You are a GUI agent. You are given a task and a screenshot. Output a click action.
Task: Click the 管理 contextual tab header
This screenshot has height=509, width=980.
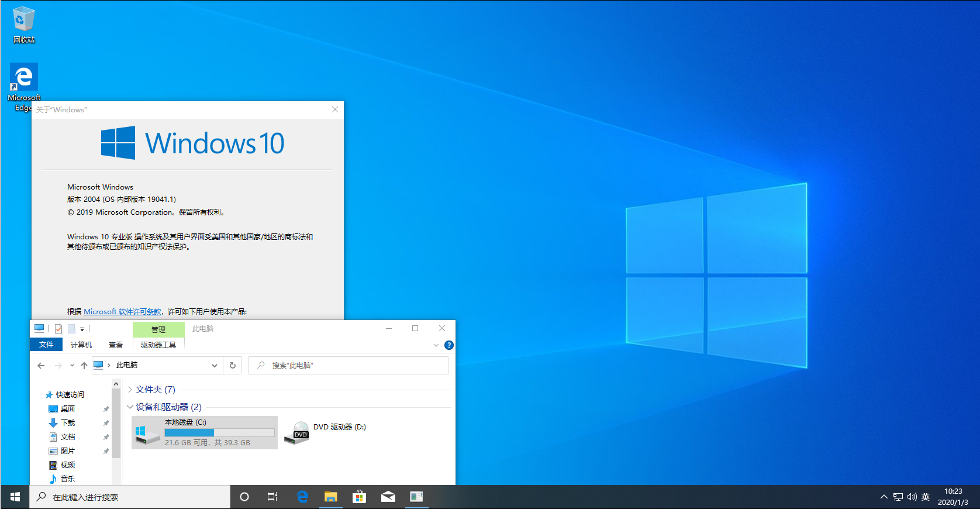158,329
